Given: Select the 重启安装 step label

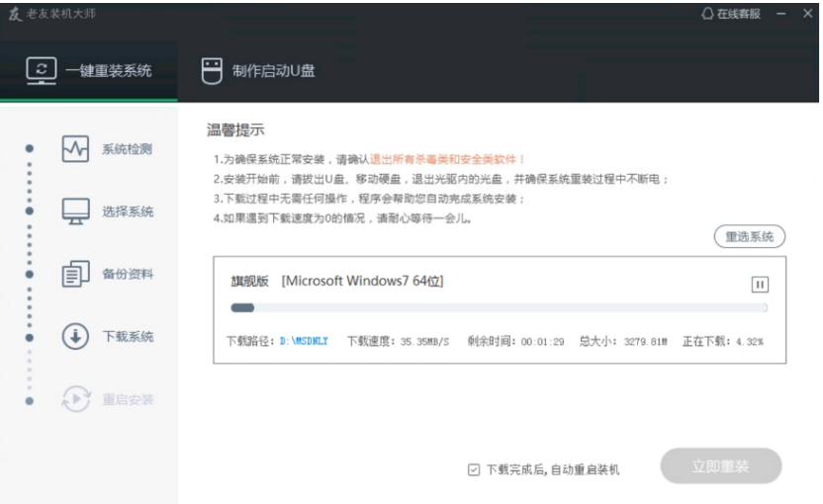Looking at the screenshot, I should (x=128, y=399).
